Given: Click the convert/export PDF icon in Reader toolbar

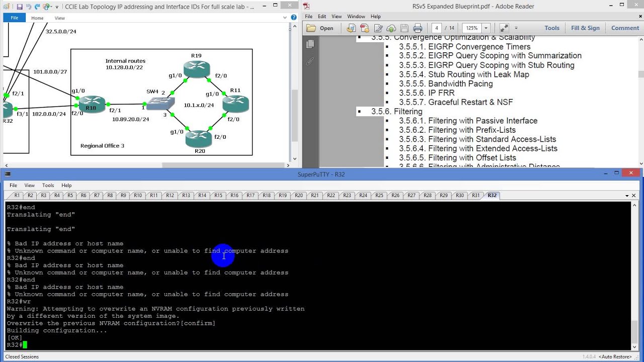Looking at the screenshot, I should coord(351,28).
